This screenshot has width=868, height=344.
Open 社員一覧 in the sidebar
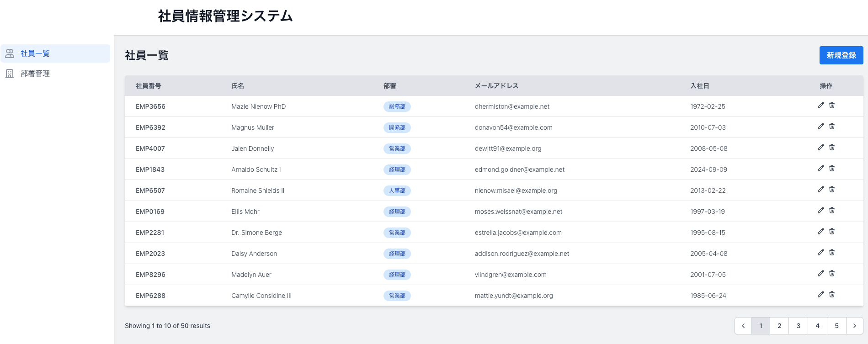55,53
